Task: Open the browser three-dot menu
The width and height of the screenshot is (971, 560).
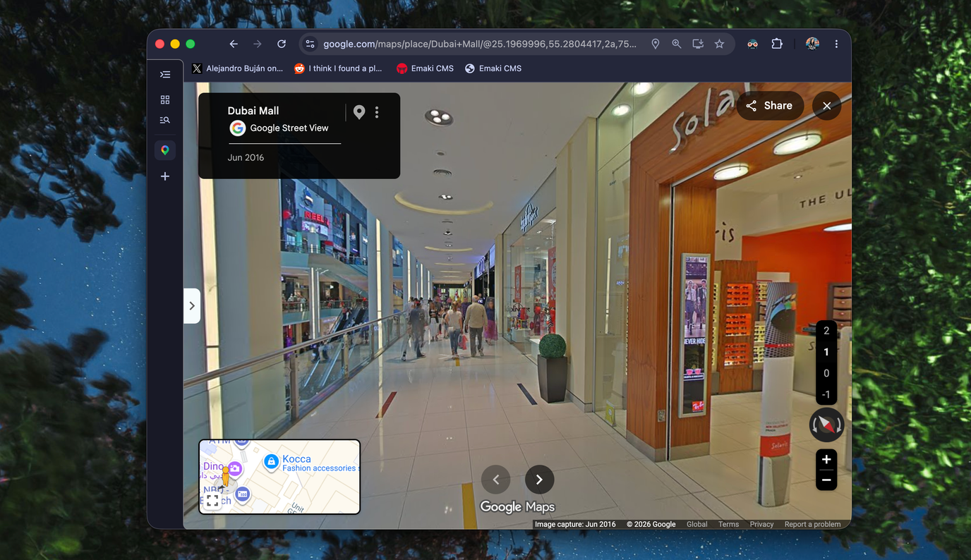Action: (x=836, y=44)
